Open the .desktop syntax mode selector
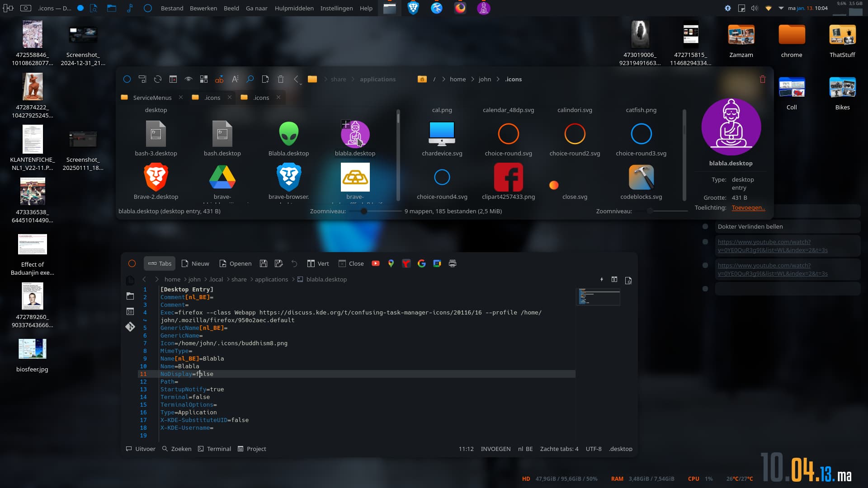The height and width of the screenshot is (488, 868). (621, 449)
